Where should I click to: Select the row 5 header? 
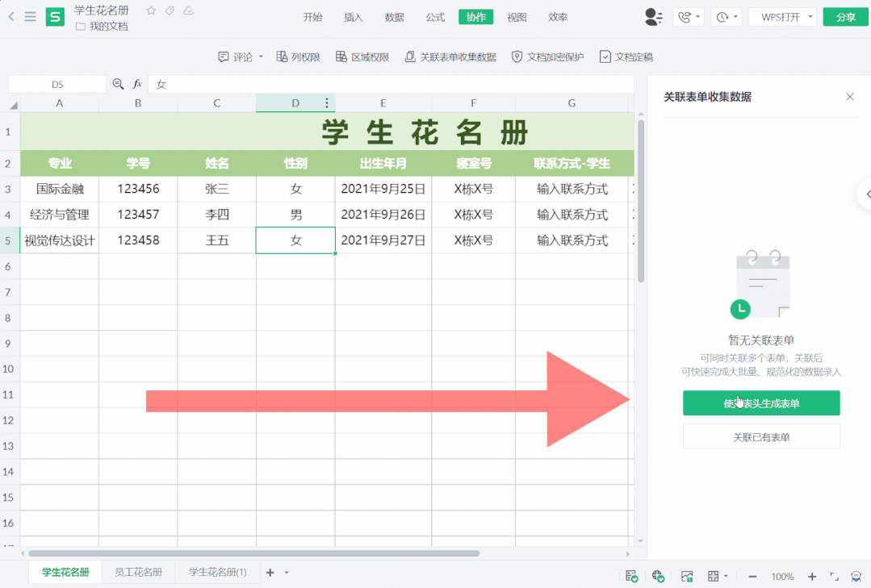coord(8,240)
